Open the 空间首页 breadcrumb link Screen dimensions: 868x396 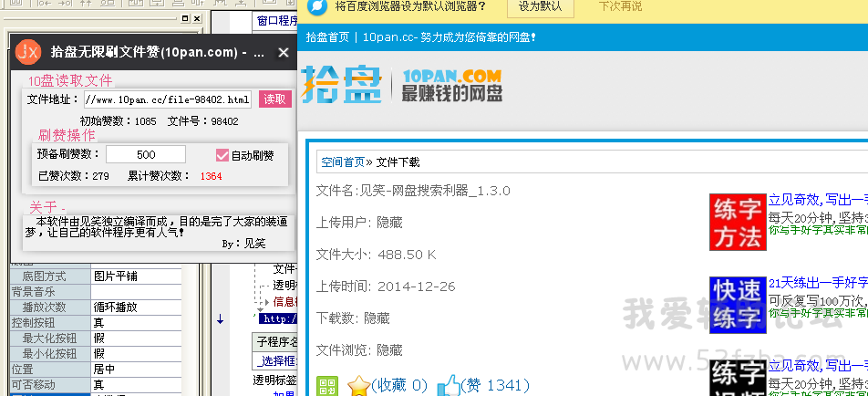point(343,162)
